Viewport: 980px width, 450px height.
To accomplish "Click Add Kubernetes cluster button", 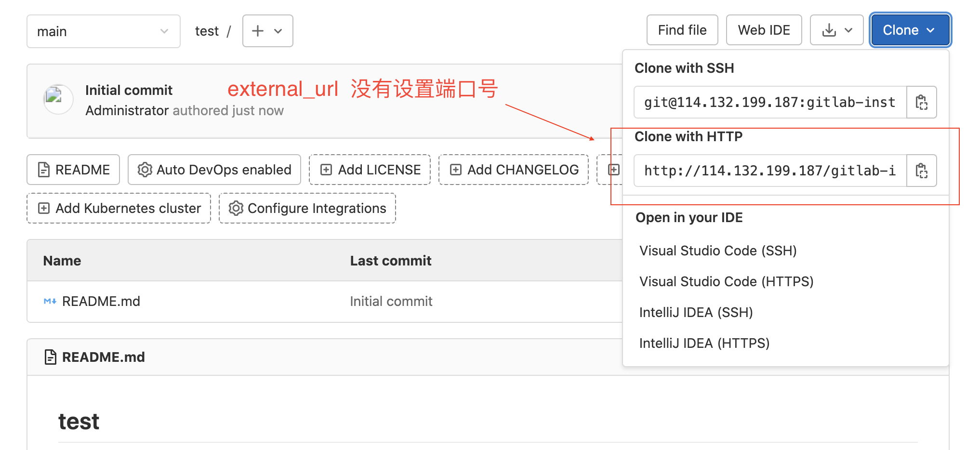I will click(119, 208).
